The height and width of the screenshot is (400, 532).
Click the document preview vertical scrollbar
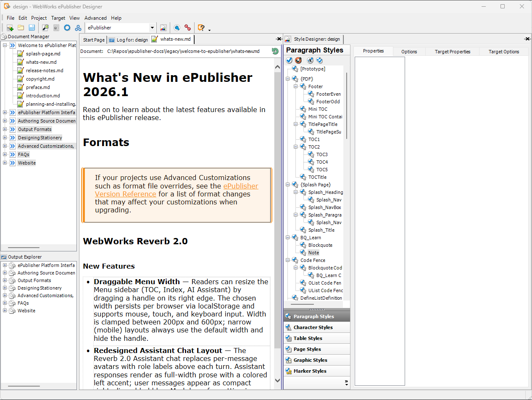[277, 210]
